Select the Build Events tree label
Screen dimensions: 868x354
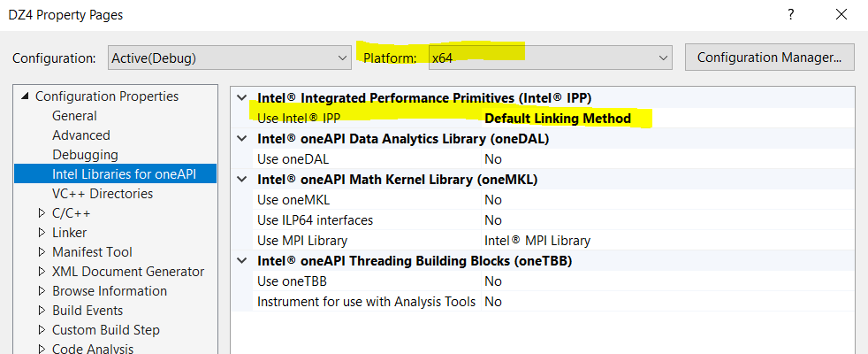[88, 311]
